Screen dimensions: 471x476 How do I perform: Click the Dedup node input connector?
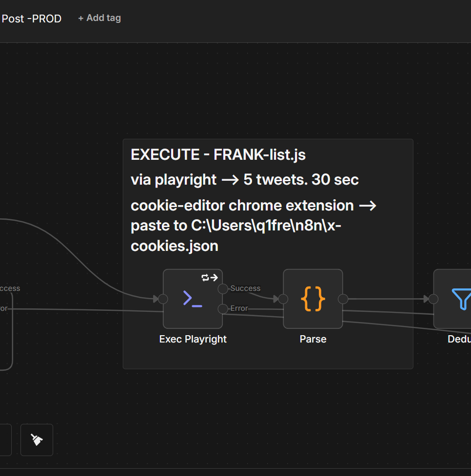[x=433, y=299]
